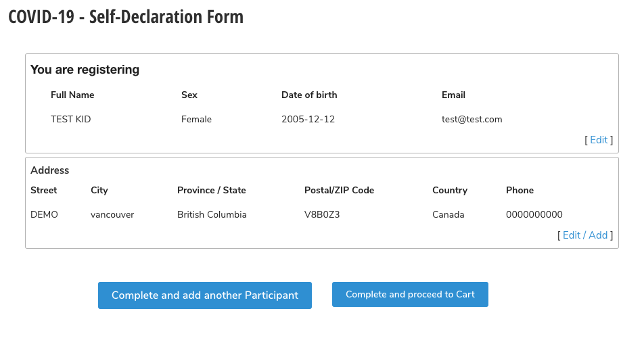Select postal code V8B0Z3

point(322,215)
